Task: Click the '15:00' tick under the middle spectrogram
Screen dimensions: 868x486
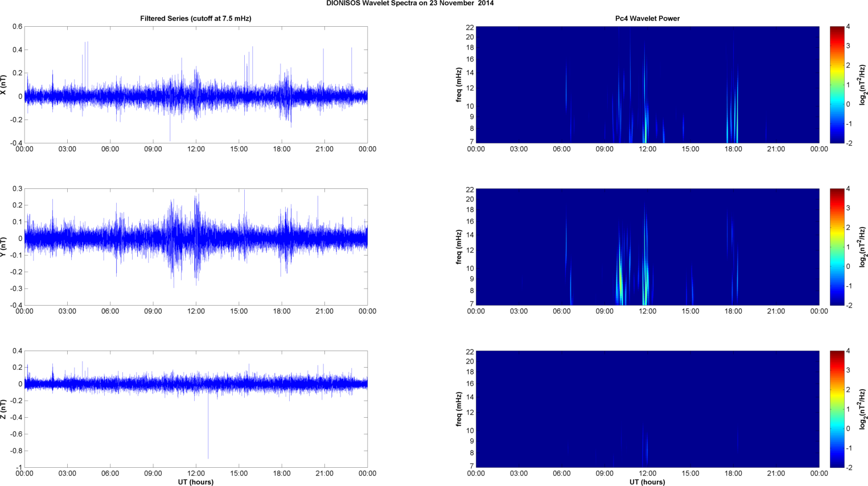Action: pos(690,311)
